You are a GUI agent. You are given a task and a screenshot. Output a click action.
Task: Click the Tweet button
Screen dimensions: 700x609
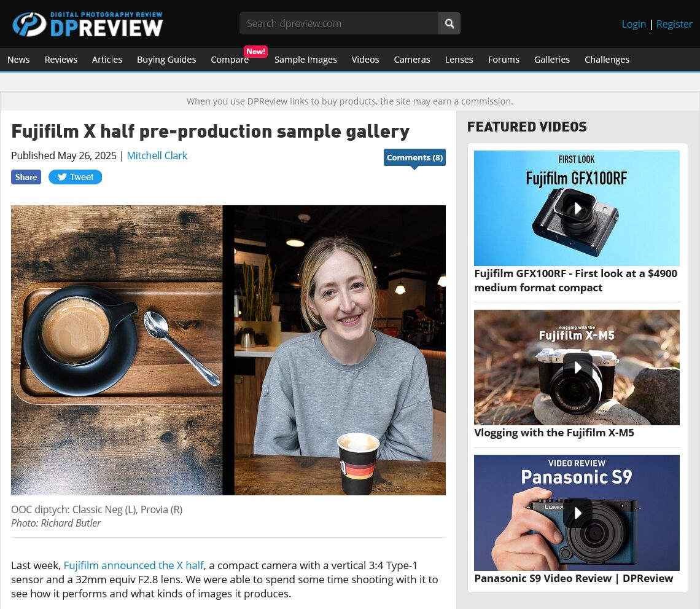[x=75, y=177]
